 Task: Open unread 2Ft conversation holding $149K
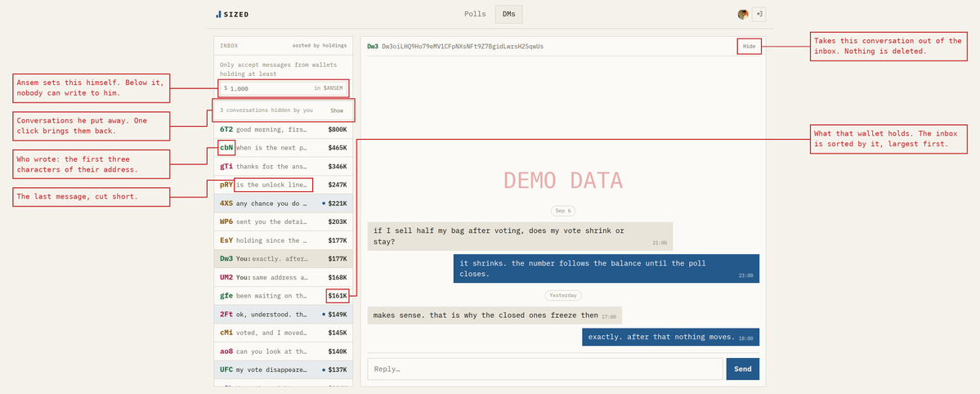283,315
